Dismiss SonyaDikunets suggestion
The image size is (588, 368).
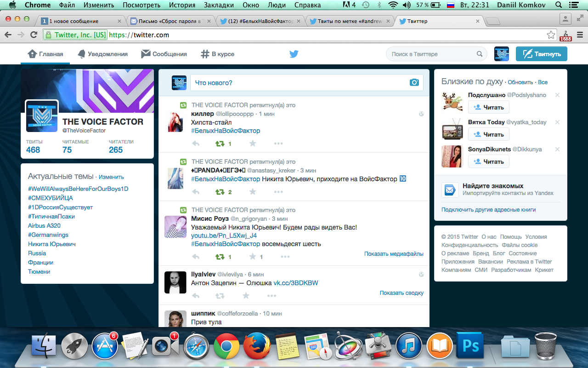click(557, 149)
